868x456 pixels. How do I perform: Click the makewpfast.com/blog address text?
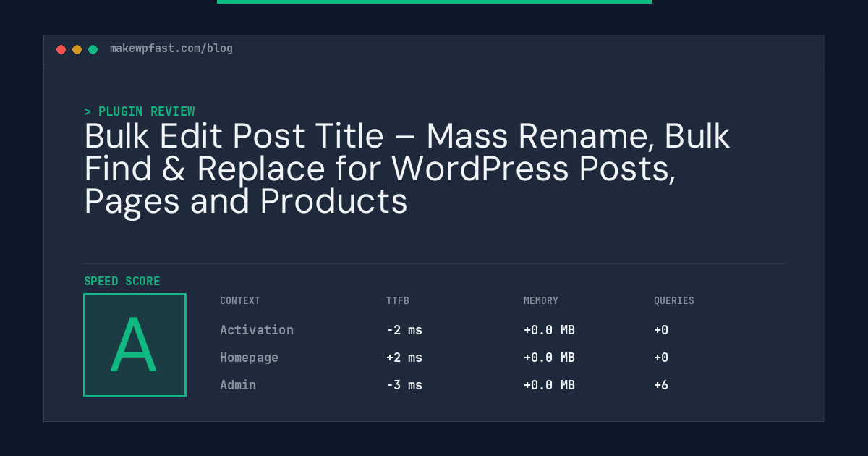(x=171, y=48)
